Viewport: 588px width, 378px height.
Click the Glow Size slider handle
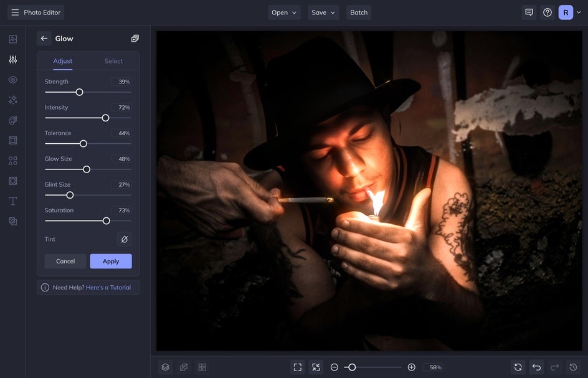[86, 169]
